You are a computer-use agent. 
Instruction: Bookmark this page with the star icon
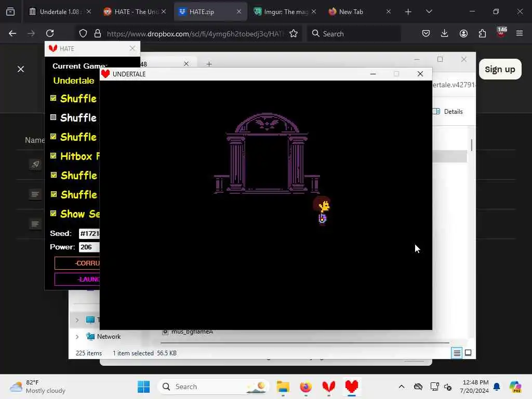click(294, 33)
